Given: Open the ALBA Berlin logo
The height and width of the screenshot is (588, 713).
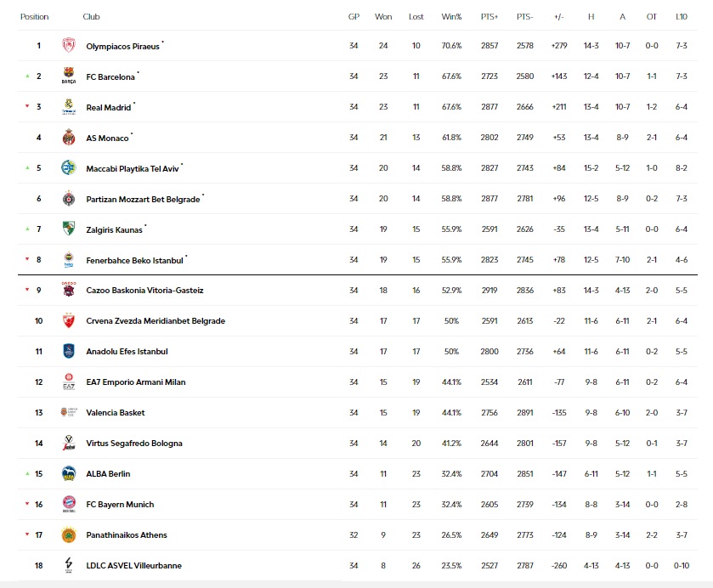Looking at the screenshot, I should coord(69,473).
